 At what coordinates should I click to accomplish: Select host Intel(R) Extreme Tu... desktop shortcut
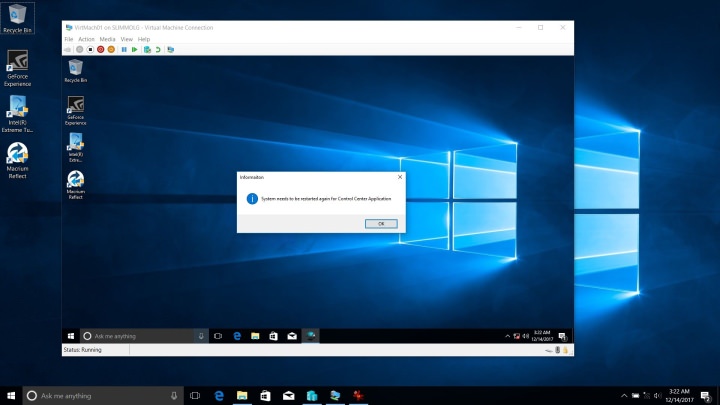point(17,114)
